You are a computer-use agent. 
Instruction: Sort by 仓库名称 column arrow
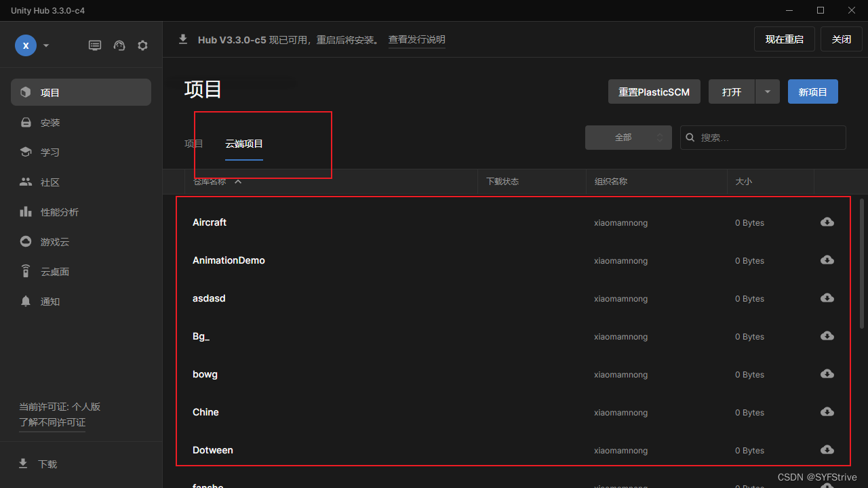click(238, 182)
